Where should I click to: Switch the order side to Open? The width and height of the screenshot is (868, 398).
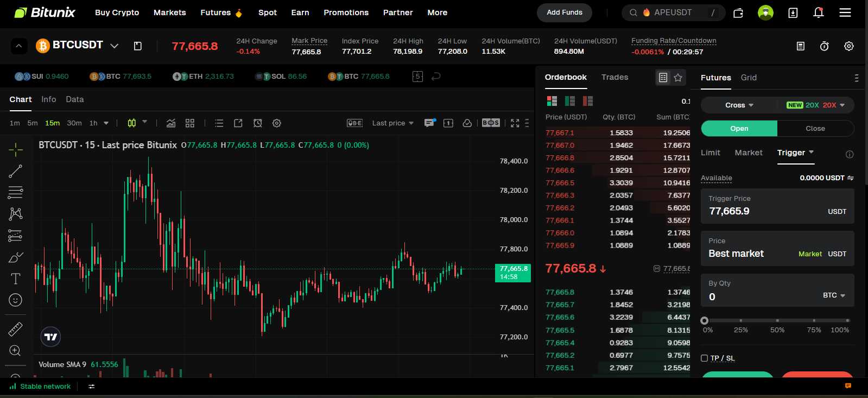[x=739, y=129]
